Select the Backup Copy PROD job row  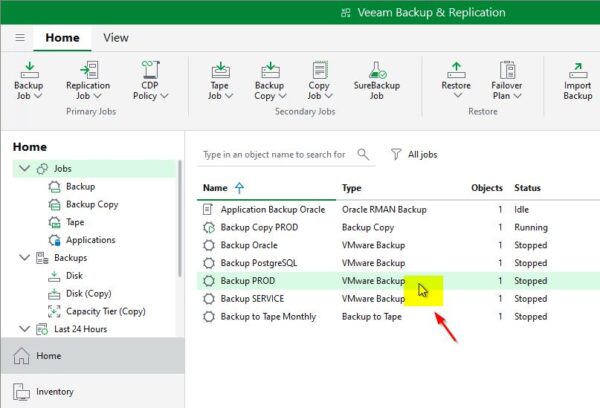398,227
